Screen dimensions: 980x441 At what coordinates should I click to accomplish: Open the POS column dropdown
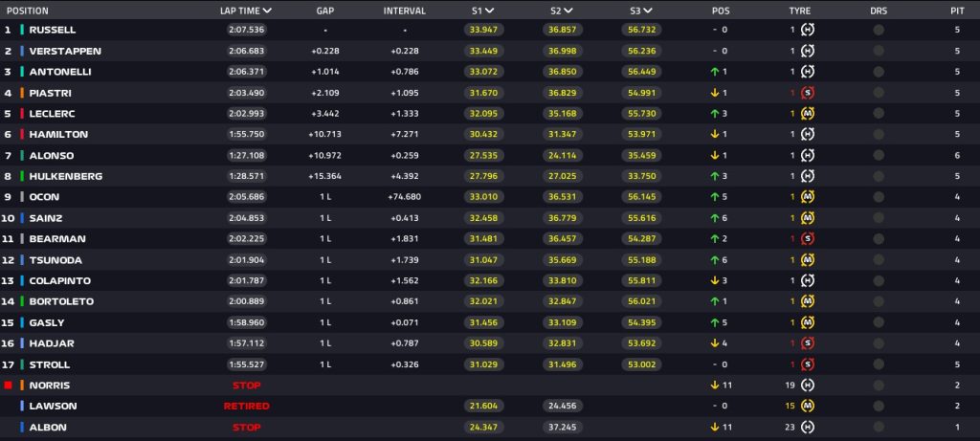point(734,11)
